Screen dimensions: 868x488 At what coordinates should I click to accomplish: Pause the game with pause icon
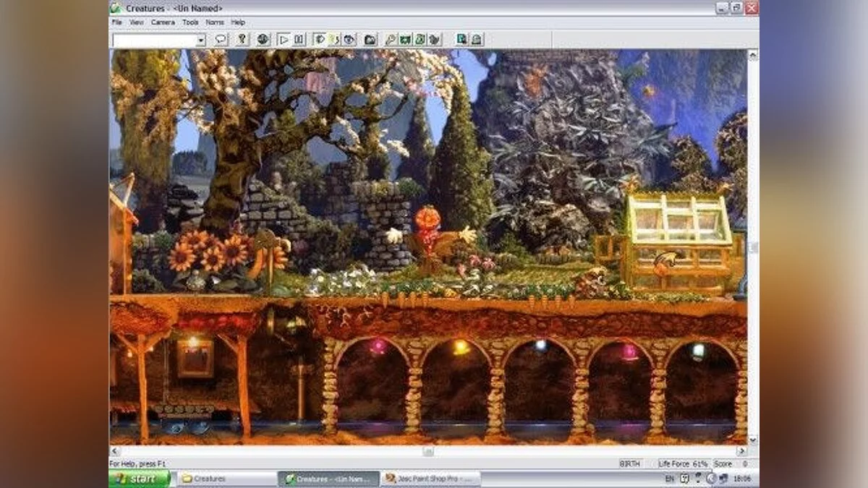299,40
